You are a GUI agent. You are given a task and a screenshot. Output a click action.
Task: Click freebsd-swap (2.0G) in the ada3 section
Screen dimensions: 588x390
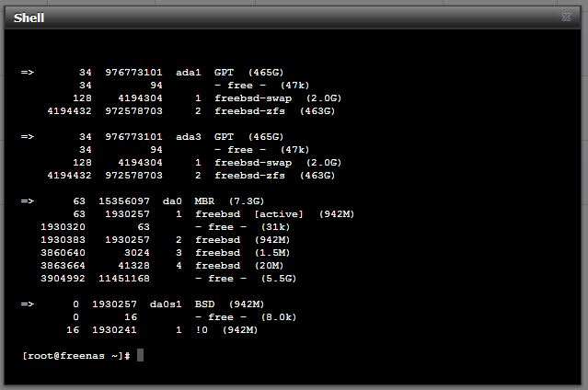tap(278, 163)
